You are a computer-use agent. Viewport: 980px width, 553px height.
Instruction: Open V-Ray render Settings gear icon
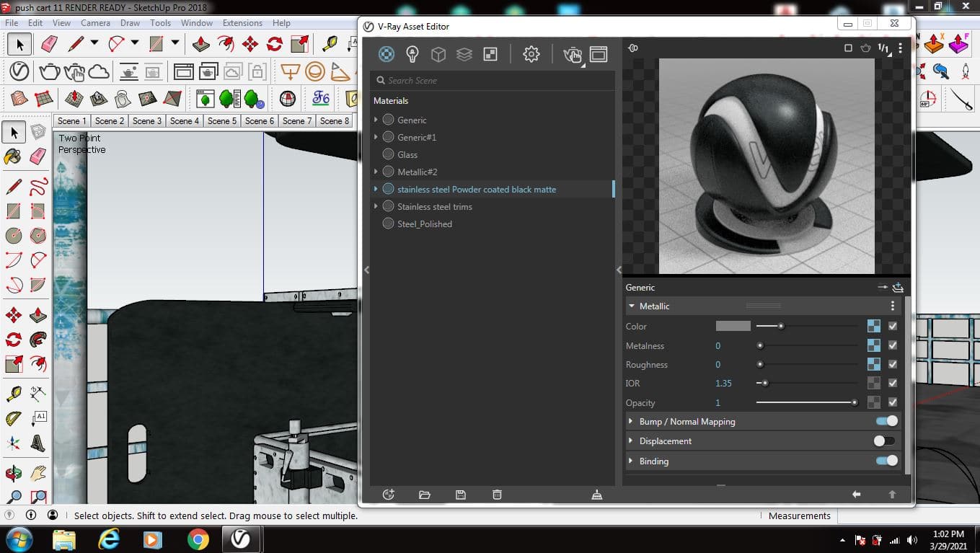point(531,54)
